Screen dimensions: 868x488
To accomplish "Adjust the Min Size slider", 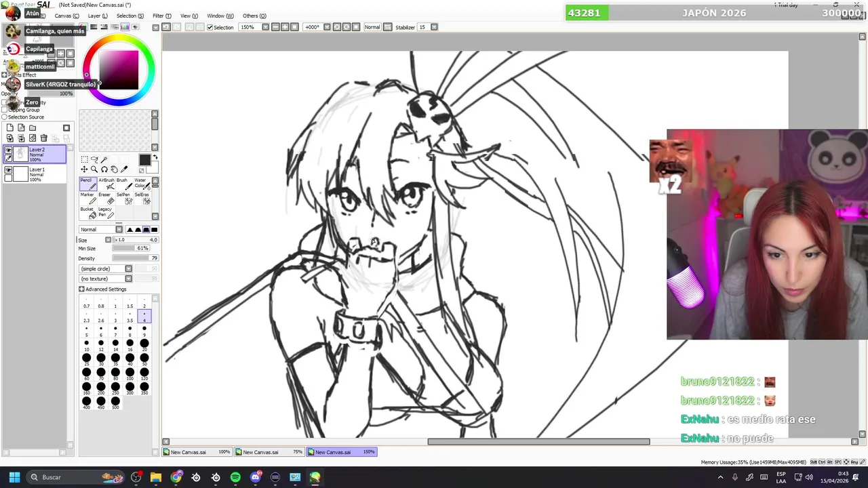I will 130,249.
